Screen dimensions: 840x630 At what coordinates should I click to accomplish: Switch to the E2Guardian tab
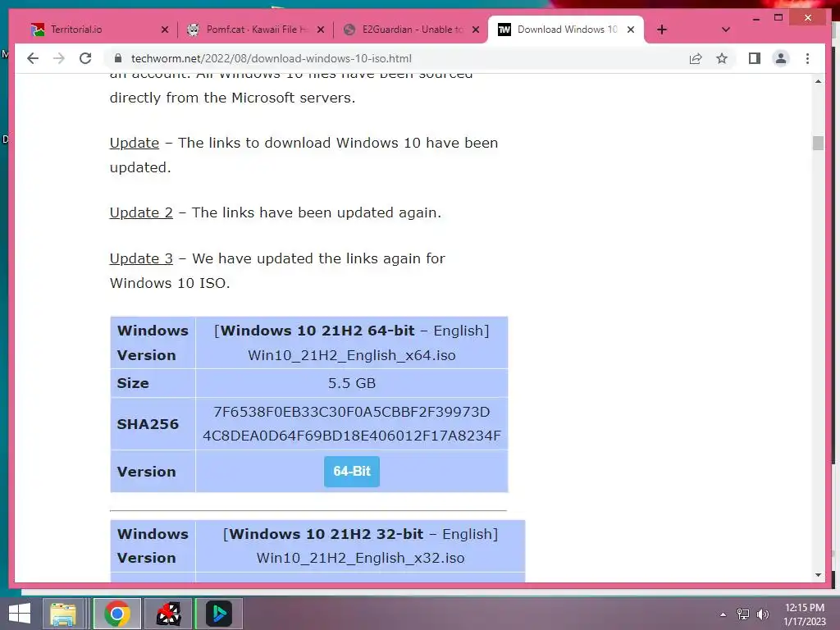click(410, 30)
